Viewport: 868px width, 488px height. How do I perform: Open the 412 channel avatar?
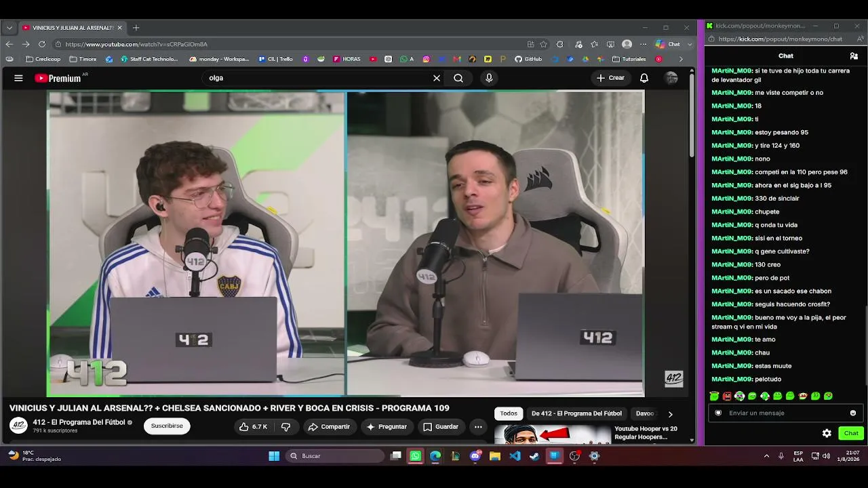coord(18,426)
